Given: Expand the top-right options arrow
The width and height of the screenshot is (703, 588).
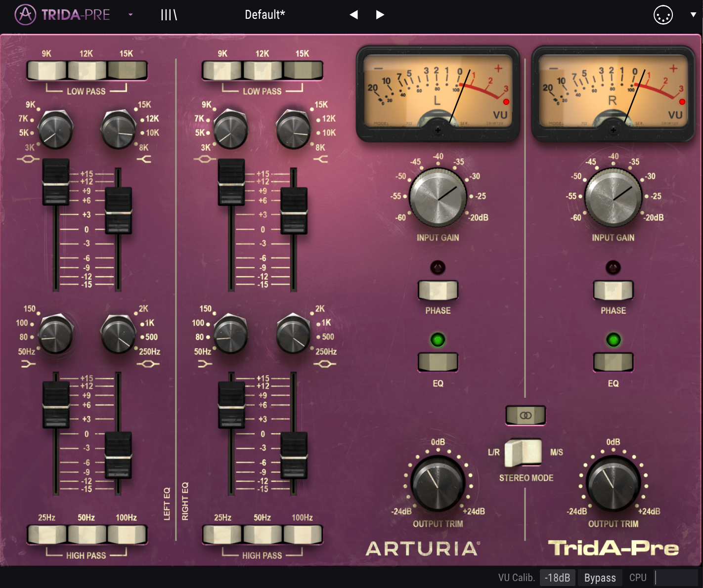Looking at the screenshot, I should click(693, 15).
